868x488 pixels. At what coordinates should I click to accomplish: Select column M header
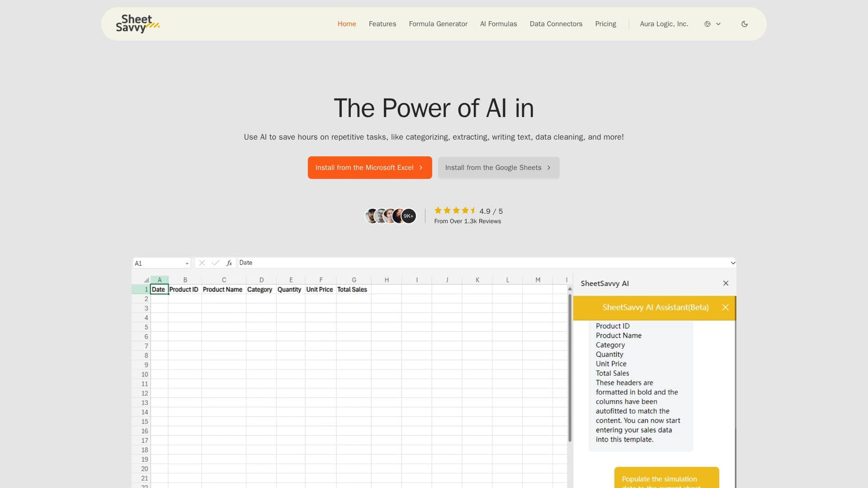(x=538, y=280)
